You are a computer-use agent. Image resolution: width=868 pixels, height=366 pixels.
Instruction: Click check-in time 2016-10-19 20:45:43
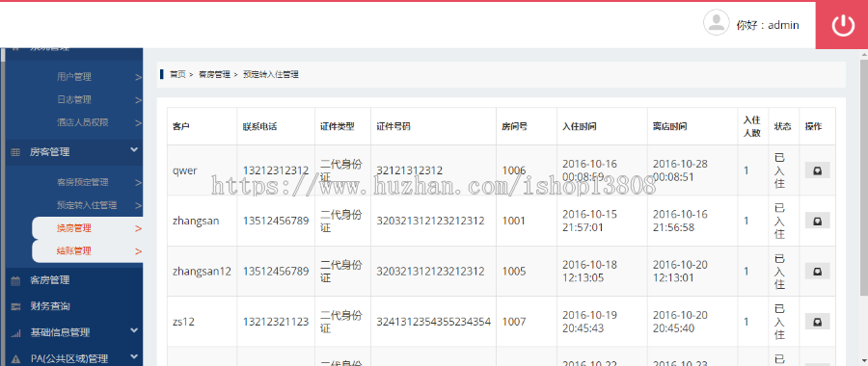pyautogui.click(x=589, y=322)
